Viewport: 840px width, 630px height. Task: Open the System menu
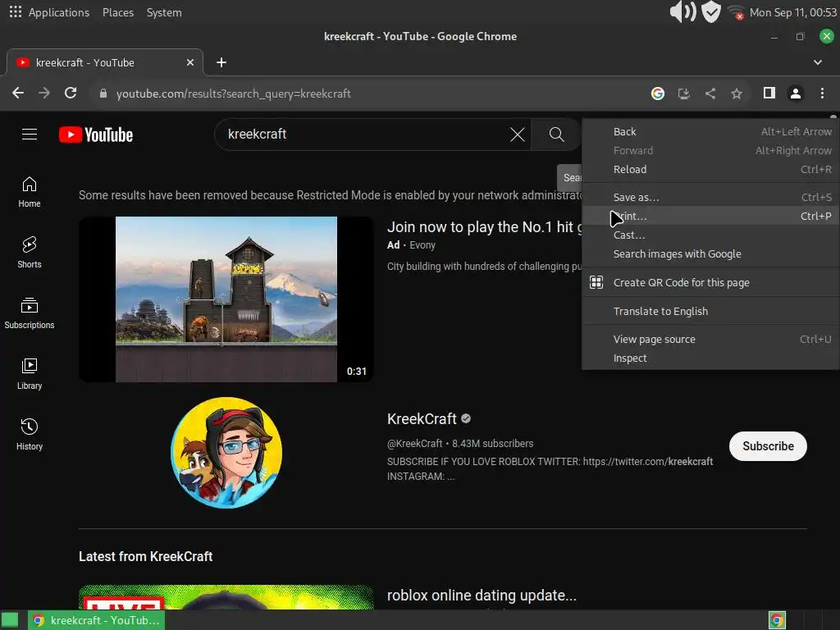[164, 12]
